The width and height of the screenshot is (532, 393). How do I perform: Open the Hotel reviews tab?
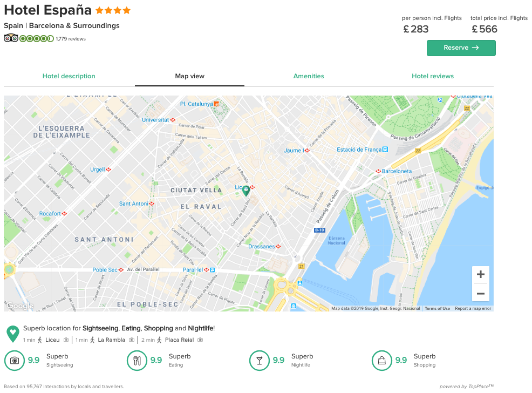433,76
